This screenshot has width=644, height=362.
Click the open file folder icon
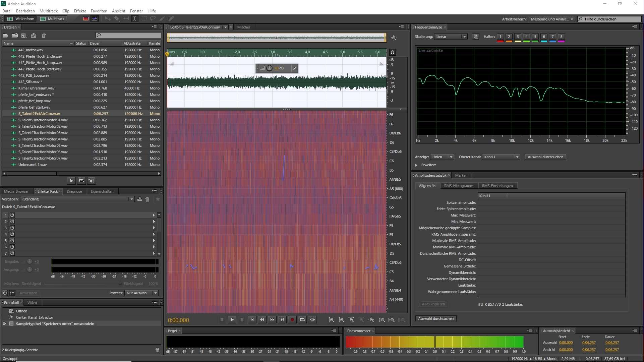click(5, 36)
